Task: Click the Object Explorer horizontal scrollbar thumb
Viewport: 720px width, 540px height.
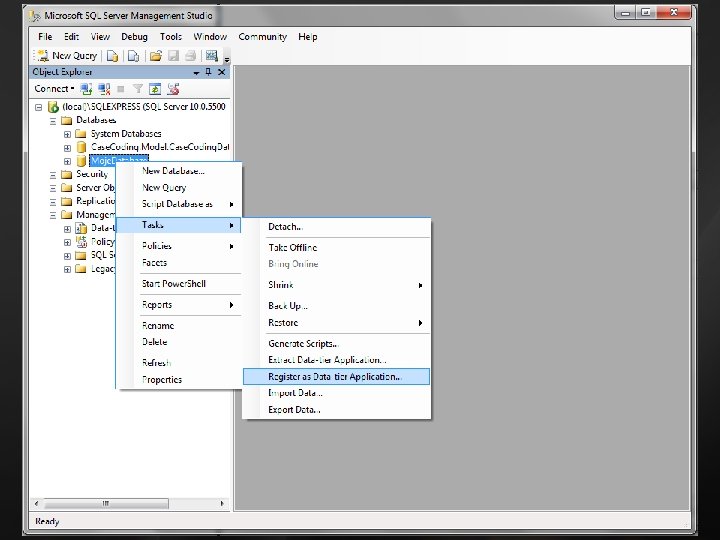Action: click(x=106, y=504)
